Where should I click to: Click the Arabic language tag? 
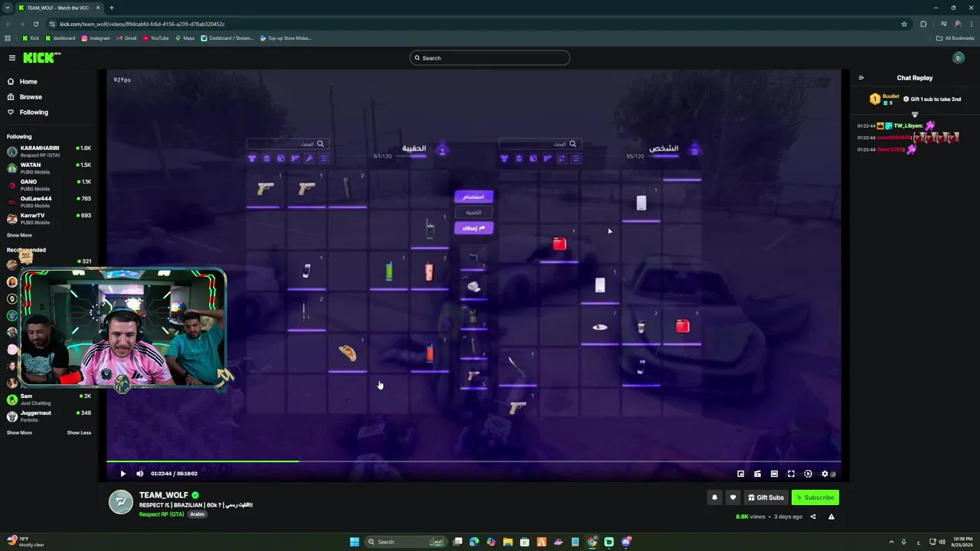point(198,514)
